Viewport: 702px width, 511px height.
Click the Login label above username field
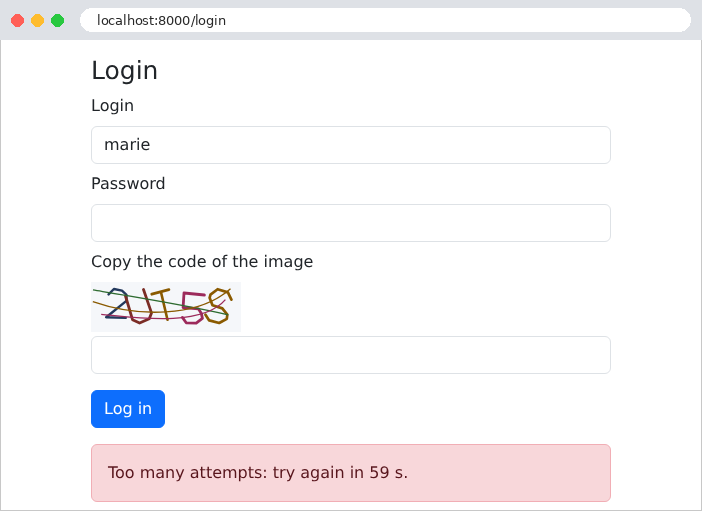[112, 106]
